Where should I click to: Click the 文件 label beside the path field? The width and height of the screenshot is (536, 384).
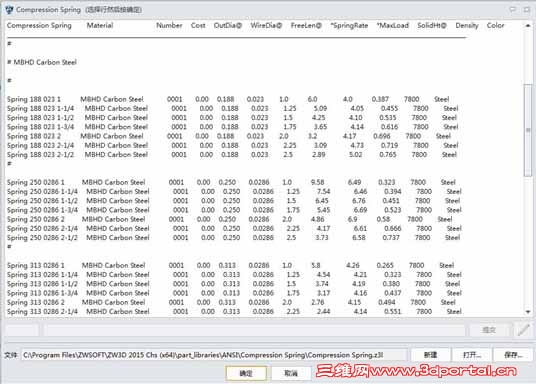11,355
